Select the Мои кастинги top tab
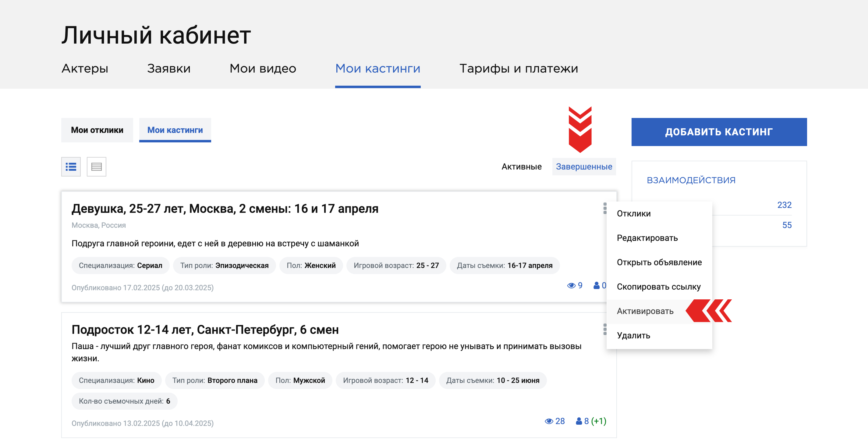 click(x=378, y=69)
